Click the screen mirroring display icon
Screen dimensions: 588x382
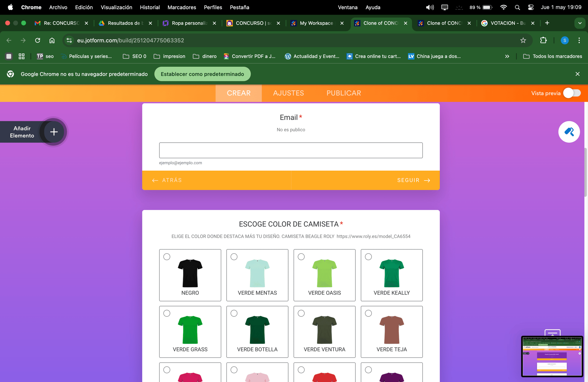444,7
